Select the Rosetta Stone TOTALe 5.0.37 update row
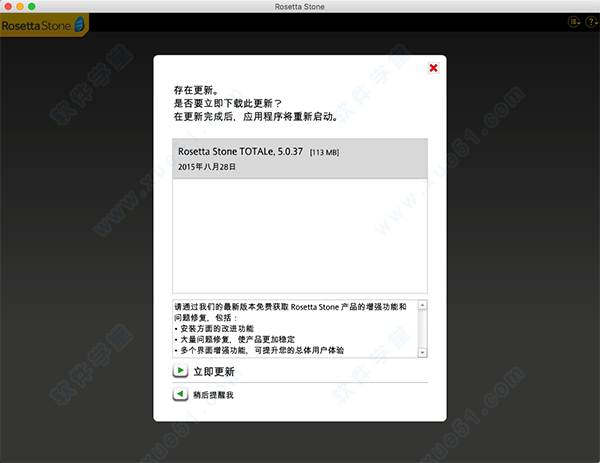 pos(300,159)
